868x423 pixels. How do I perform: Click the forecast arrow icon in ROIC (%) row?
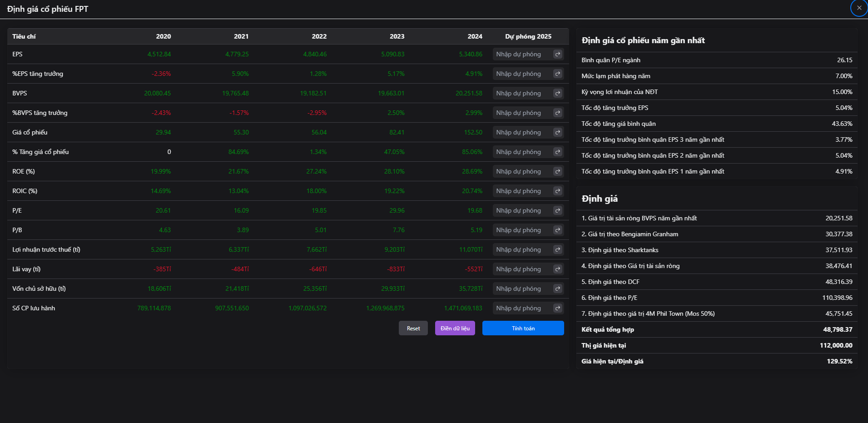click(x=558, y=191)
